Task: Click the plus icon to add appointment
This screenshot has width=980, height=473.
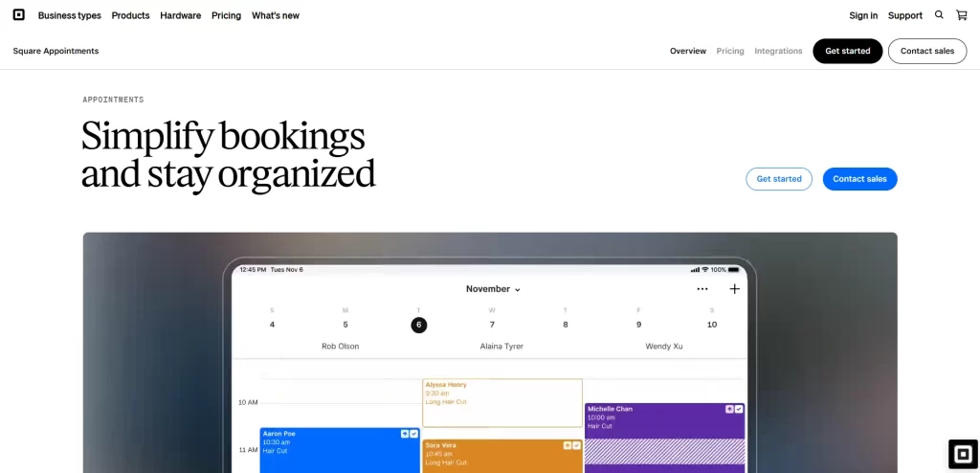Action: click(x=734, y=289)
